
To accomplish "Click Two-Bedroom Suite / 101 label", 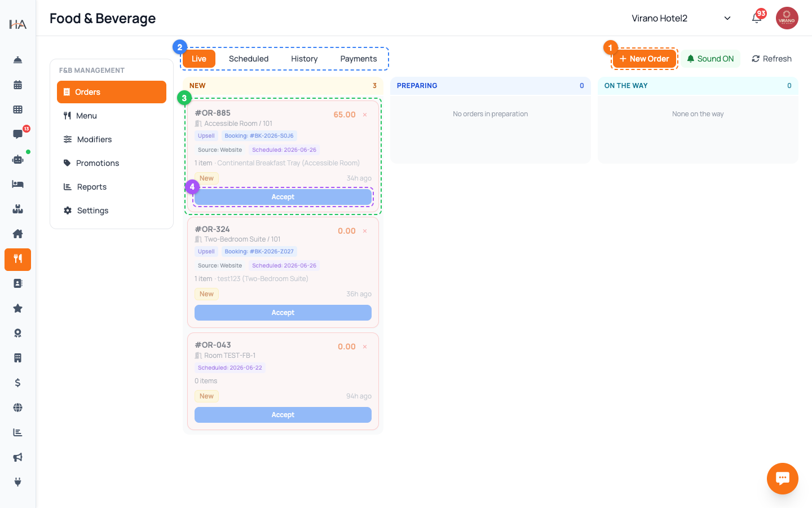I will tap(242, 239).
